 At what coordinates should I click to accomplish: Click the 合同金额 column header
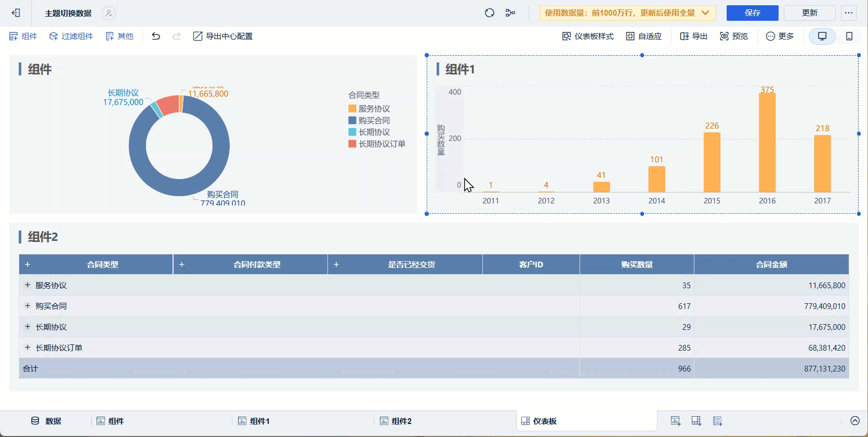pyautogui.click(x=771, y=264)
